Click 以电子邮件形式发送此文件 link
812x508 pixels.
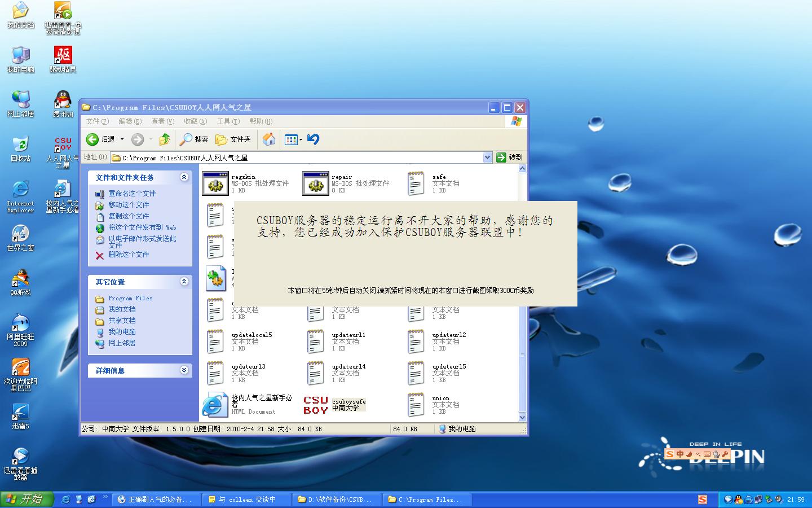point(142,242)
